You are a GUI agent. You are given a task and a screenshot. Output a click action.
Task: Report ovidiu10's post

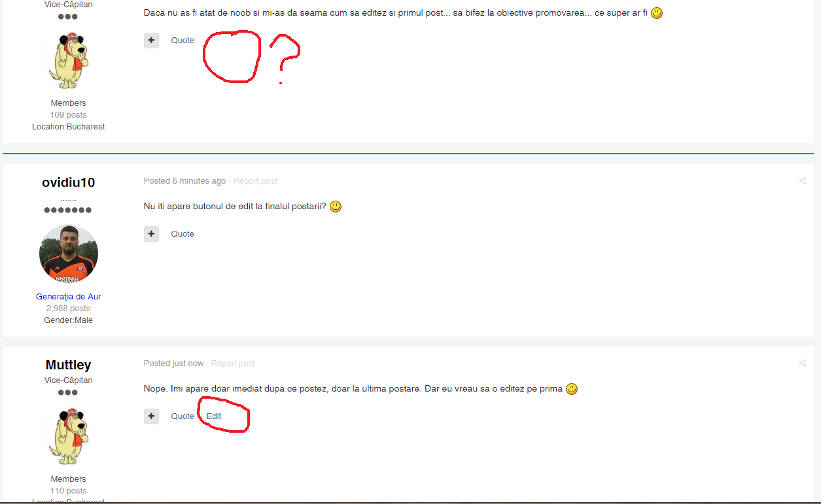(255, 181)
